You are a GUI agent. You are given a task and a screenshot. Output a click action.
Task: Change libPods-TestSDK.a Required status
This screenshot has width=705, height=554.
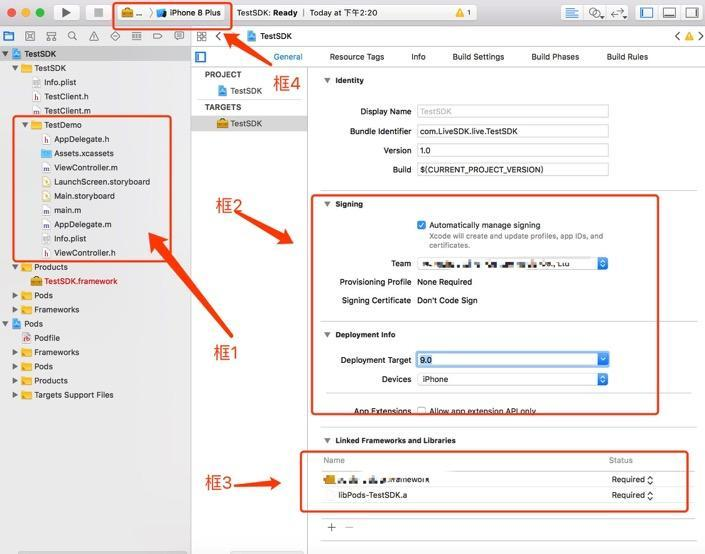[x=632, y=495]
